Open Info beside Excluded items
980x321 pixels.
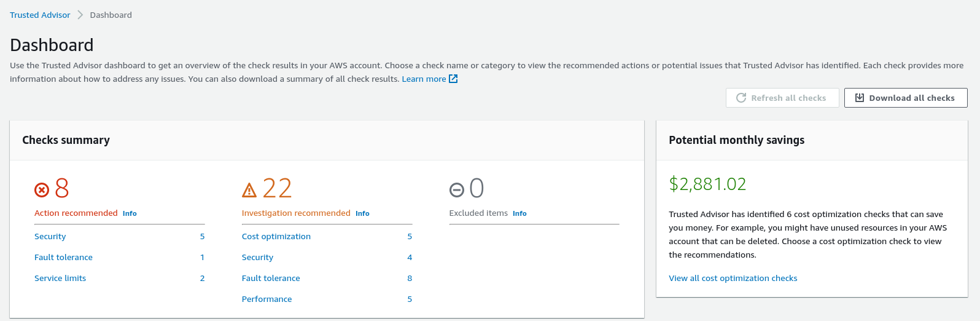519,213
